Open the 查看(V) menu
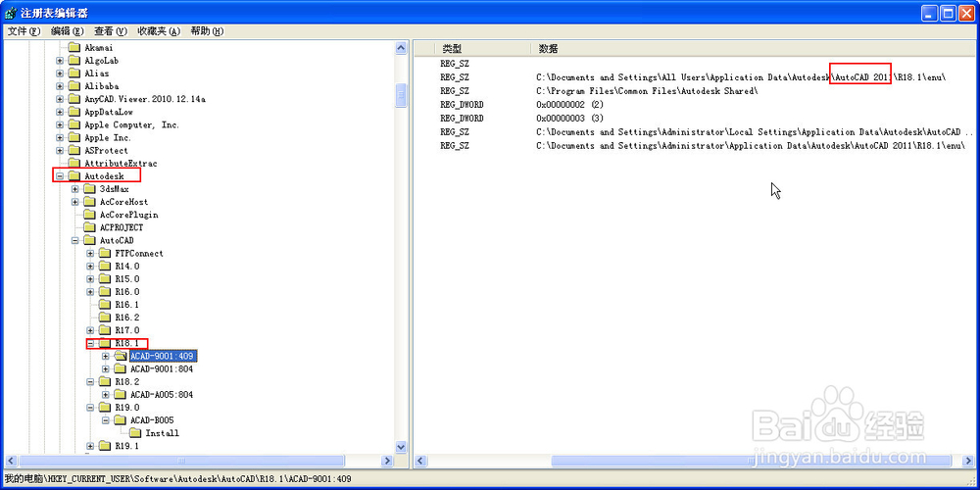The height and width of the screenshot is (490, 980). pos(111,30)
